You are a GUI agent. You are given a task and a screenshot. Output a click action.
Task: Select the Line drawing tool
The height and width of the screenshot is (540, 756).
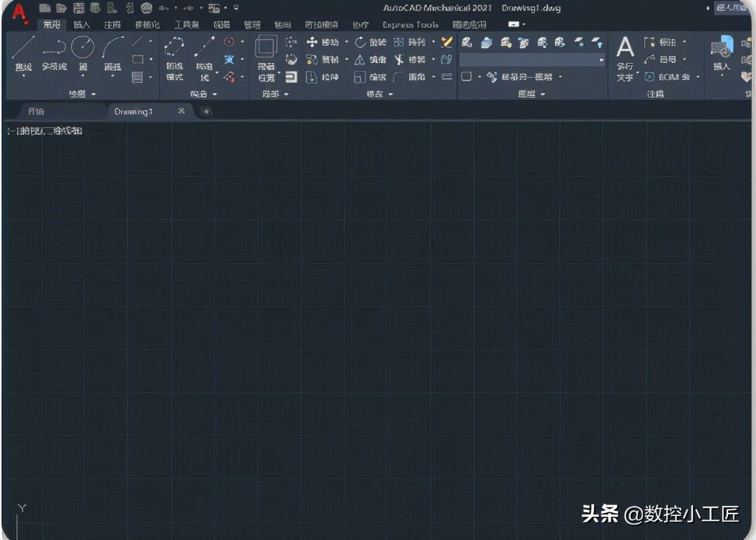coord(23,53)
